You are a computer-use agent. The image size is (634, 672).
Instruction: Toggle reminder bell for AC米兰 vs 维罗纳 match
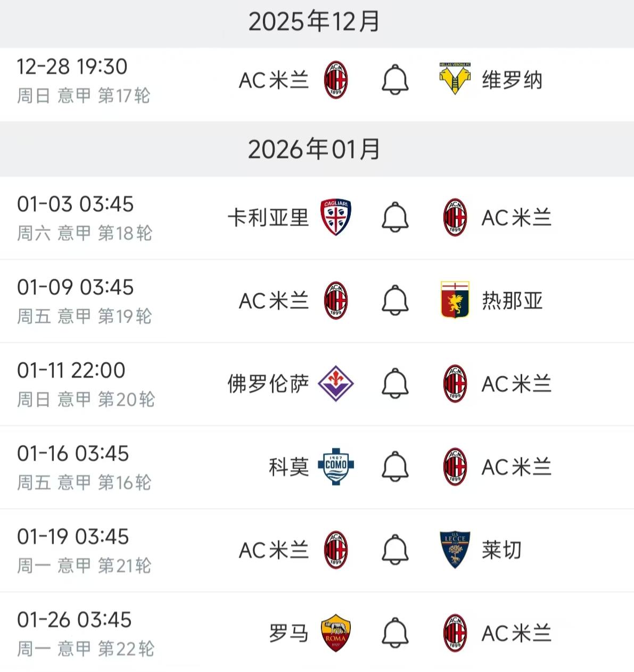pyautogui.click(x=395, y=80)
